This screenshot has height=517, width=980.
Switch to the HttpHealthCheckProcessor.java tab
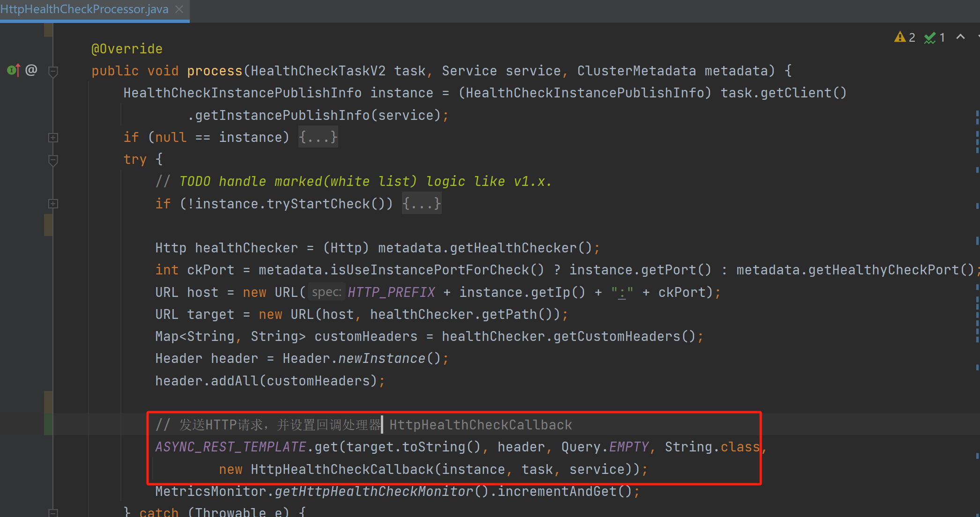tap(84, 9)
